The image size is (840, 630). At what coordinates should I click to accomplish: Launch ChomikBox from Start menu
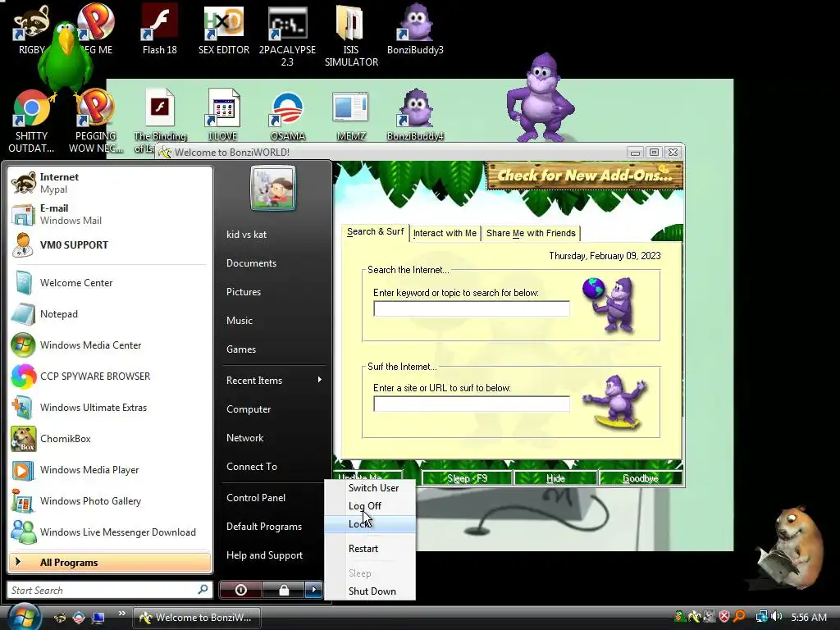click(x=110, y=438)
